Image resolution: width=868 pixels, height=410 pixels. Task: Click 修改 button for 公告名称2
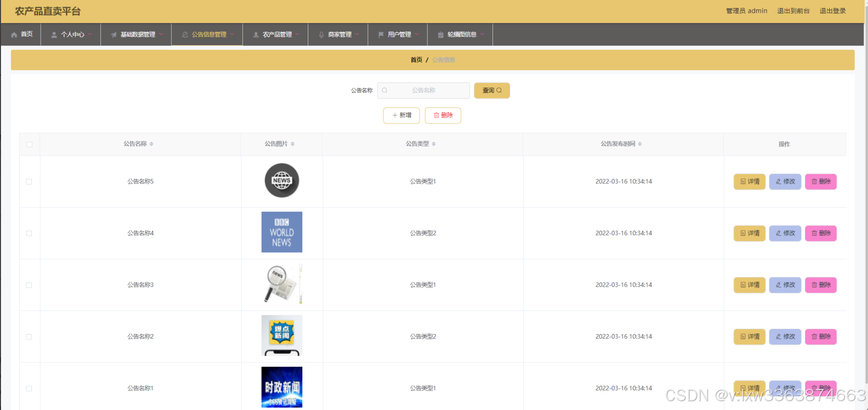(x=785, y=337)
